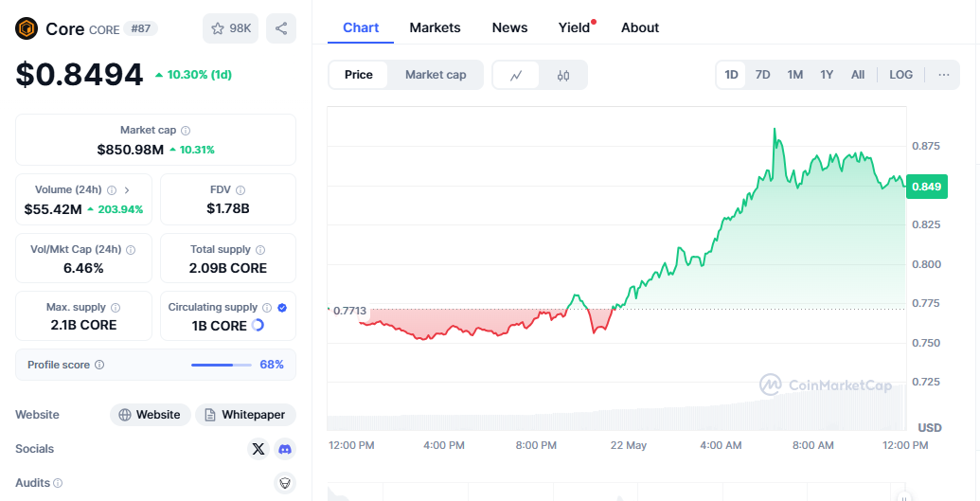Click the Profile score info icon
The image size is (980, 501).
[x=99, y=365]
